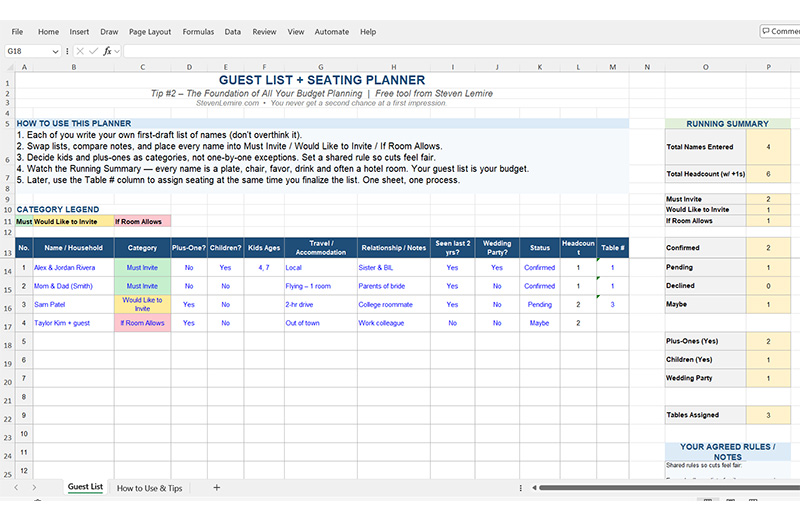The height and width of the screenshot is (520, 800).
Task: Select the Flying – 1 room cell
Action: pos(321,286)
